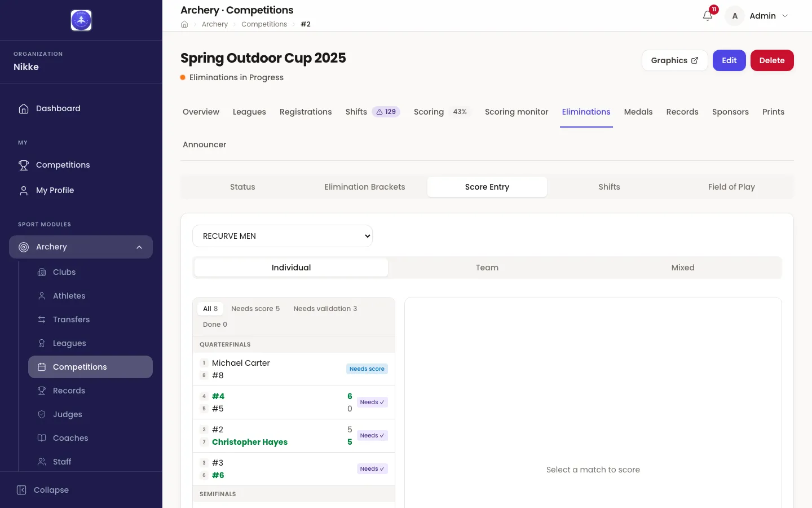Click the Archery target icon
This screenshot has width=812, height=508.
point(24,247)
